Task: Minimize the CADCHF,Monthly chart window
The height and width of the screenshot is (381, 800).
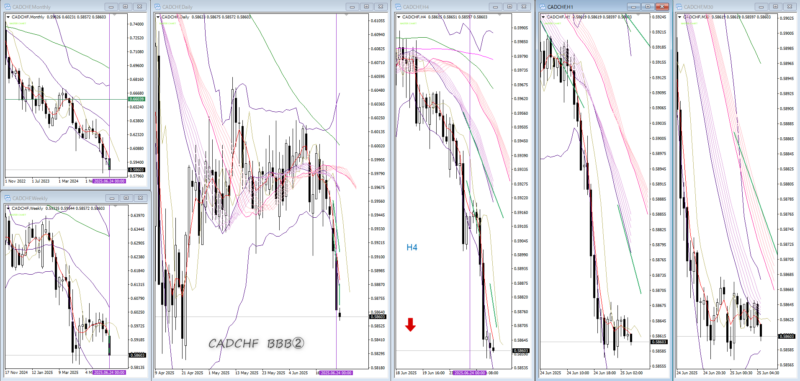Action: pyautogui.click(x=111, y=7)
